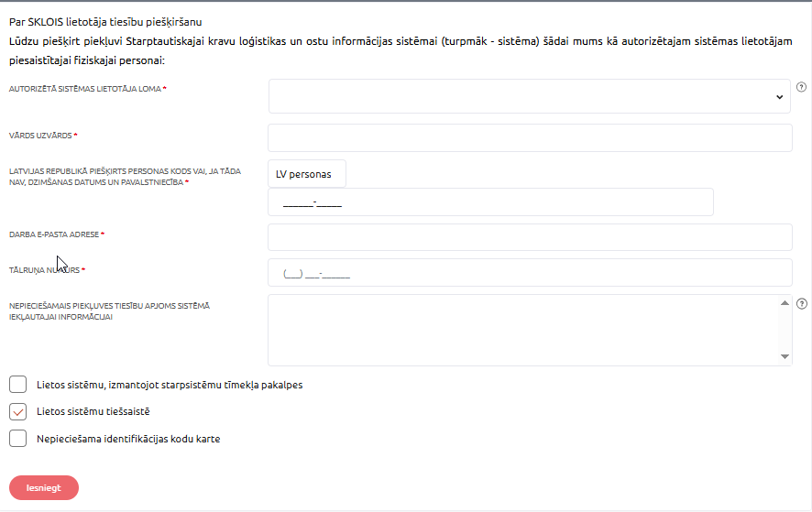Expand the 'Autorizētā sistēmas lietotāja loma' dropdown

(x=529, y=96)
